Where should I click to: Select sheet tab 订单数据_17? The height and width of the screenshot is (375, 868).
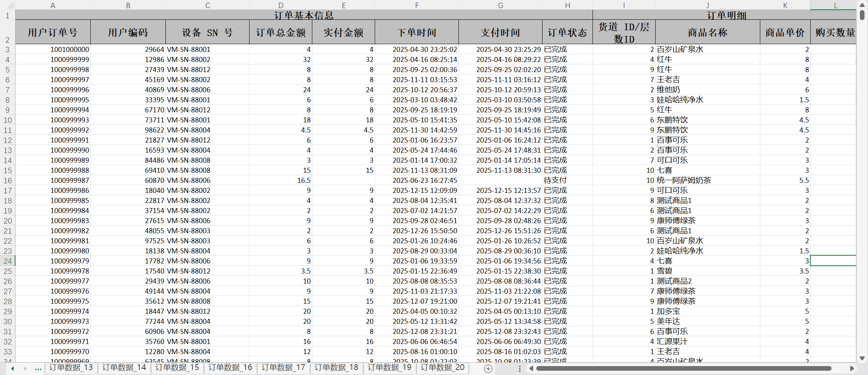coord(283,367)
